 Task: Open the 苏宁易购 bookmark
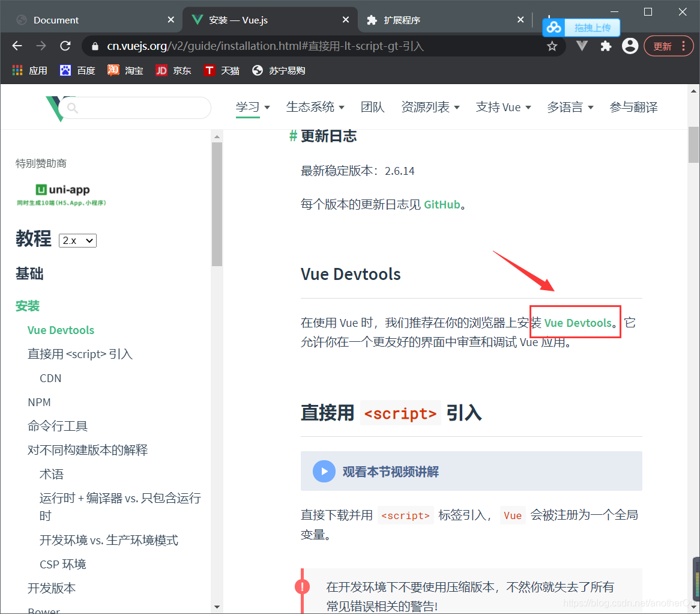click(x=279, y=70)
